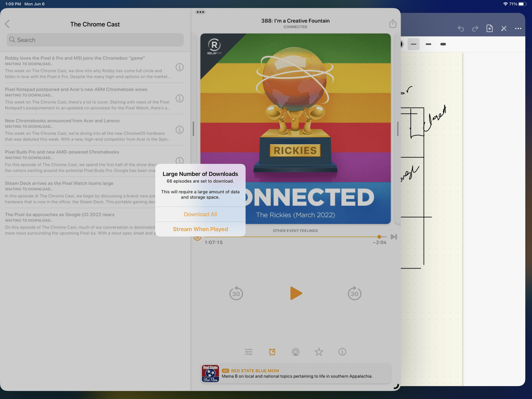The width and height of the screenshot is (532, 399).
Task: Click the playback progress slider knob
Action: (379, 237)
